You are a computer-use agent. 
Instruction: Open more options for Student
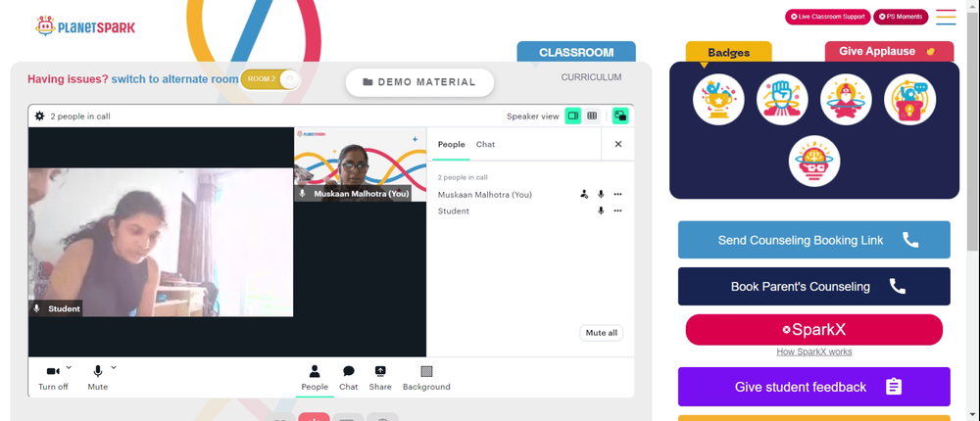pyautogui.click(x=617, y=210)
